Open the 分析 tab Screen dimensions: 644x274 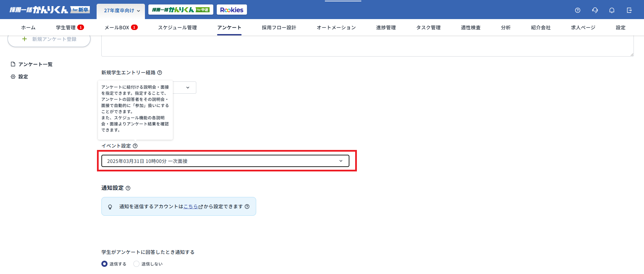pyautogui.click(x=506, y=28)
